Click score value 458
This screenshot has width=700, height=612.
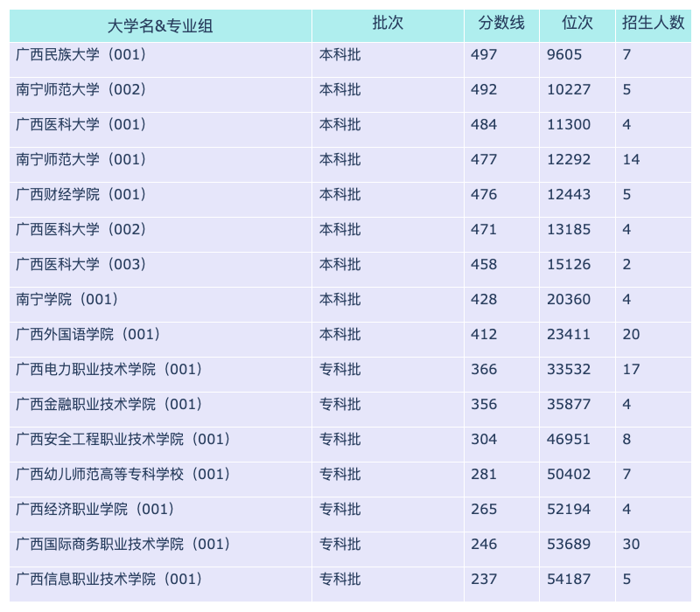[484, 264]
